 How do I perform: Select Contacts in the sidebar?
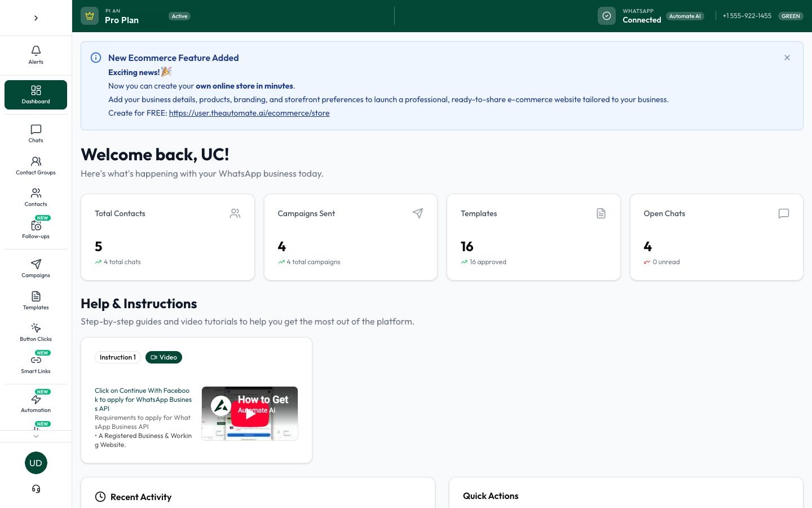(x=36, y=198)
